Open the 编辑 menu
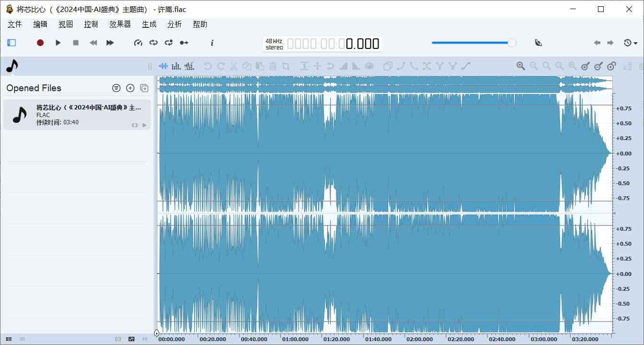The image size is (644, 345). click(x=40, y=24)
